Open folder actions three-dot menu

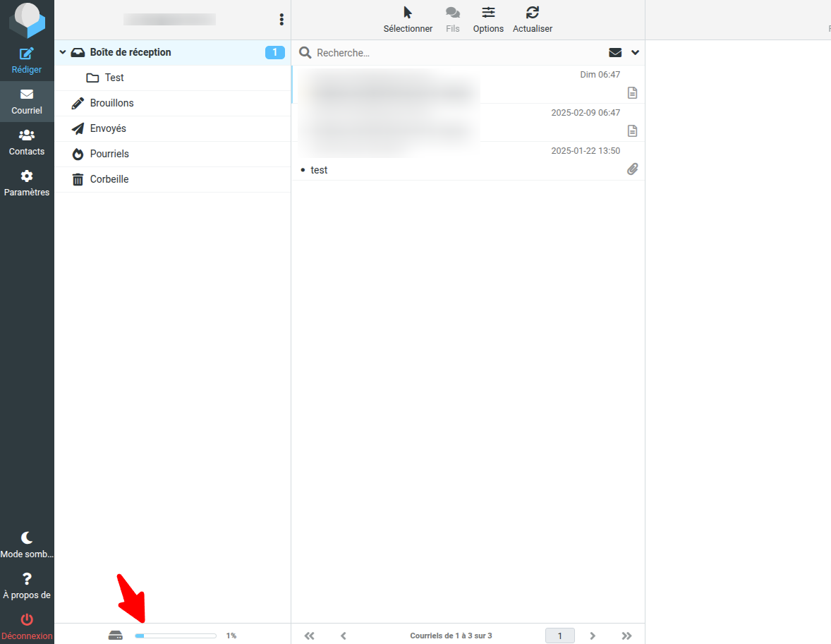pos(281,20)
